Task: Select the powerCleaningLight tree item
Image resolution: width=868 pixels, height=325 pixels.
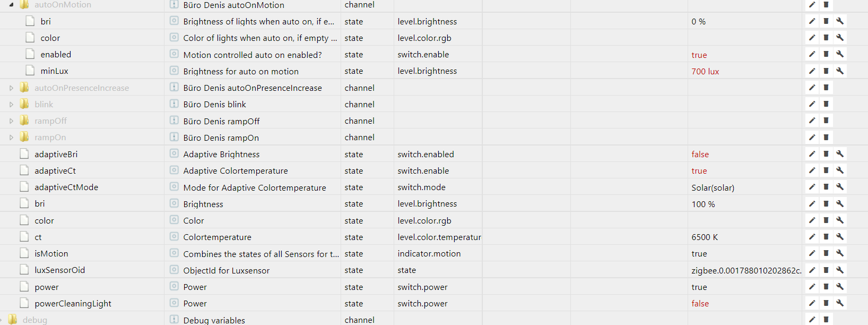Action: (x=73, y=303)
